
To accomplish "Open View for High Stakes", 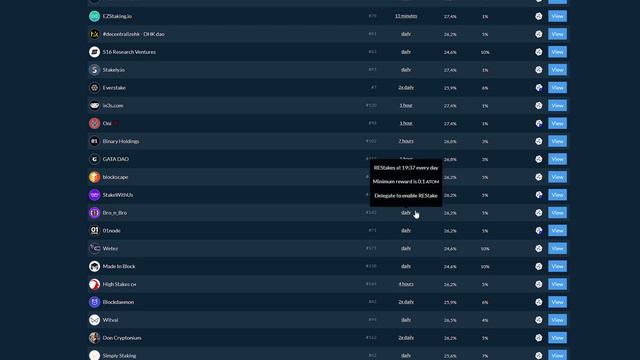I will pos(557,284).
